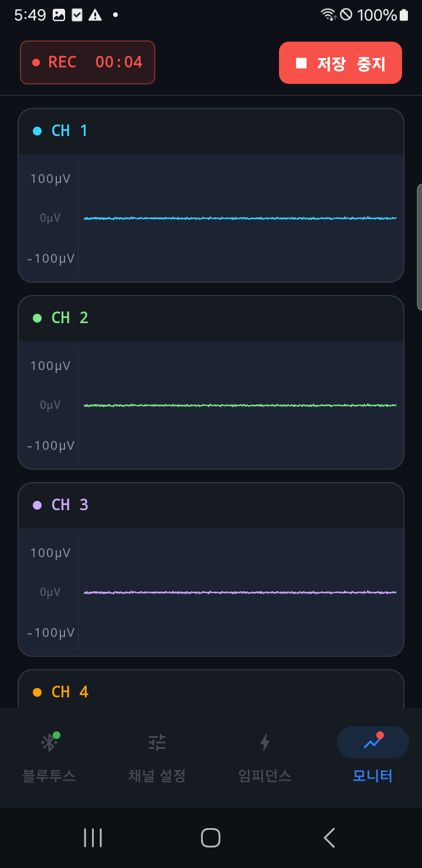The height and width of the screenshot is (868, 422).
Task: Tap the red REC dot indicator
Action: [36, 62]
